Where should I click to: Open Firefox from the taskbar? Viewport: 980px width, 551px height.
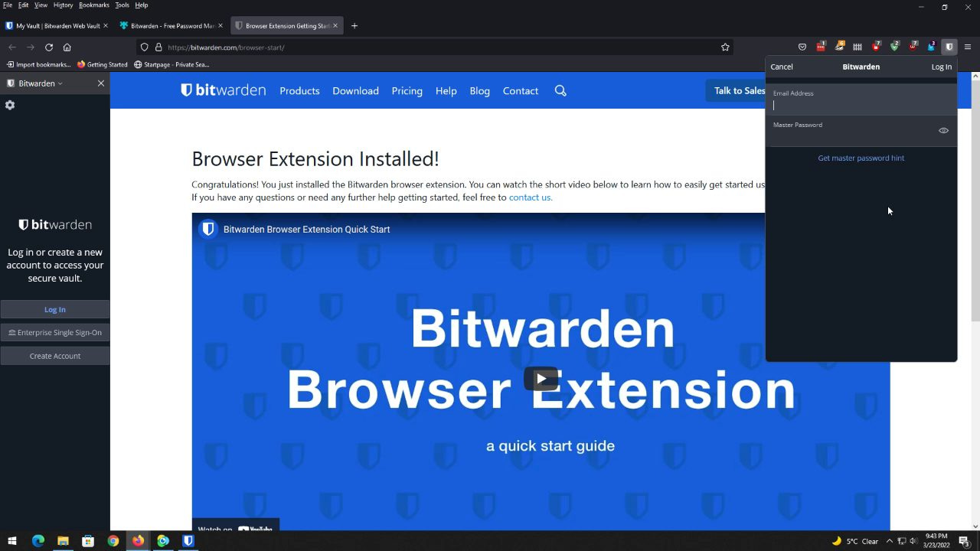click(138, 541)
